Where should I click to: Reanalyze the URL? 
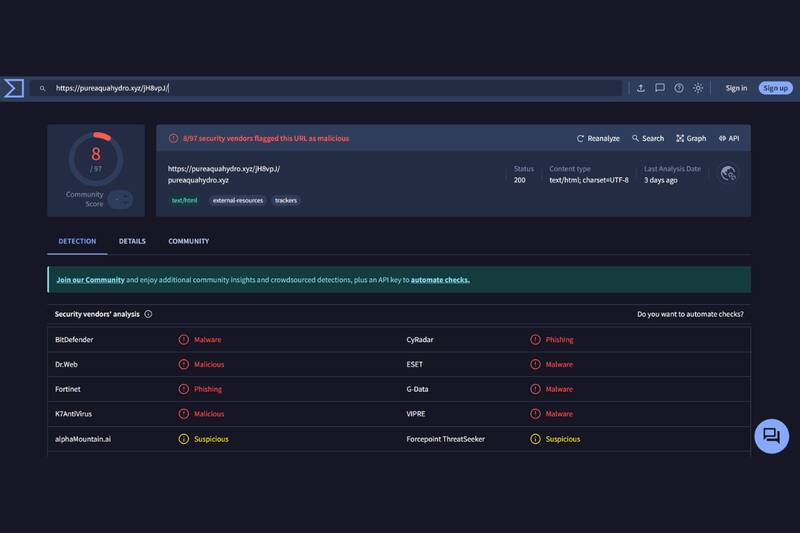coord(598,138)
